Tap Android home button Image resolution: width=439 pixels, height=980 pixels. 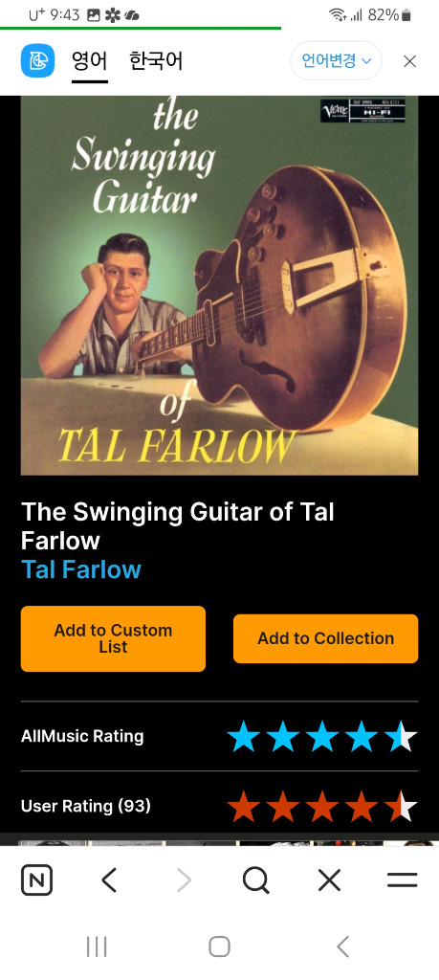pyautogui.click(x=219, y=947)
